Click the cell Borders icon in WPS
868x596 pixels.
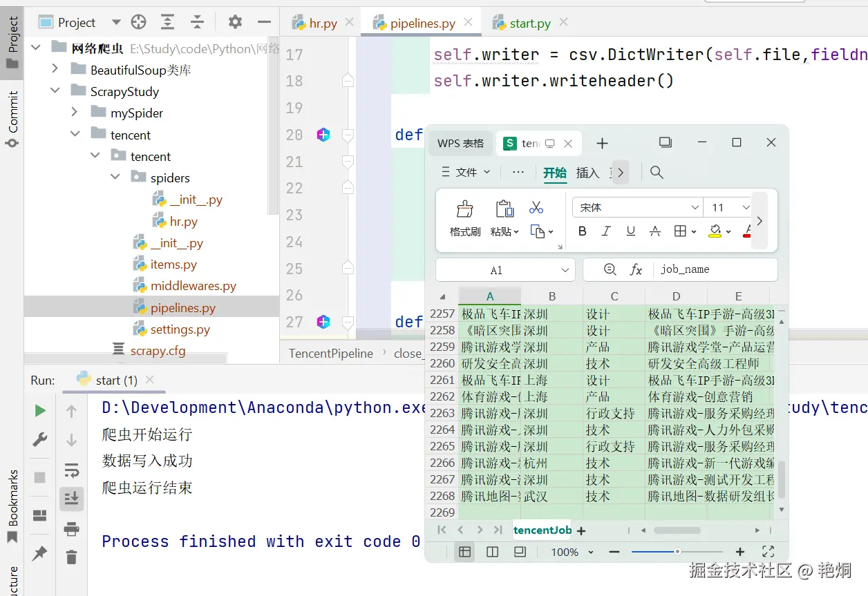pyautogui.click(x=680, y=231)
